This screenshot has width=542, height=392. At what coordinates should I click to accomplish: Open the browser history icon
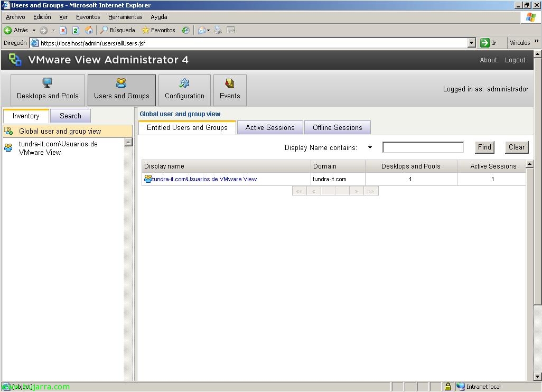pyautogui.click(x=185, y=31)
